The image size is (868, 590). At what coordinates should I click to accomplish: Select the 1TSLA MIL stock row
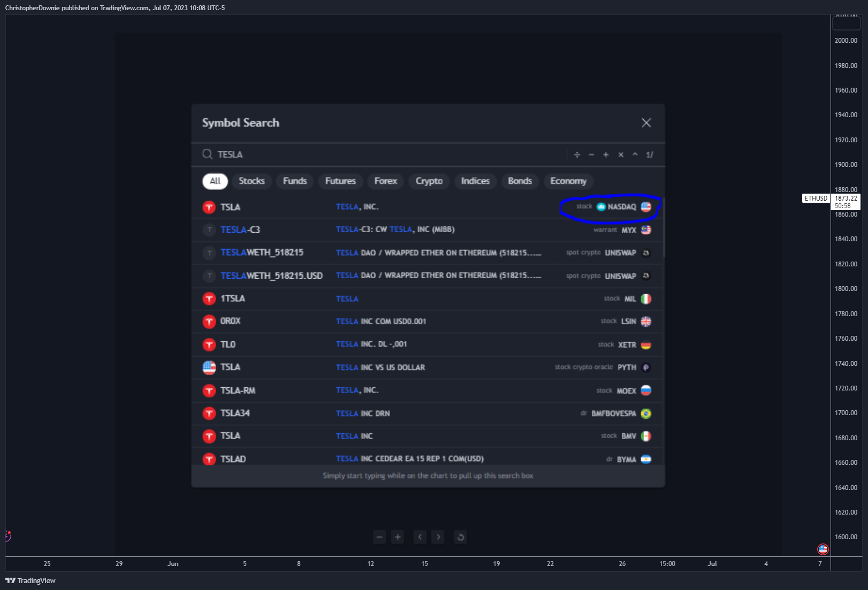coord(427,298)
